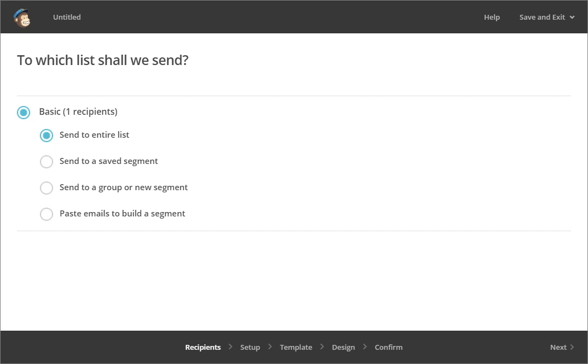Image resolution: width=588 pixels, height=364 pixels.
Task: Navigate to the Confirm step
Action: (x=388, y=347)
